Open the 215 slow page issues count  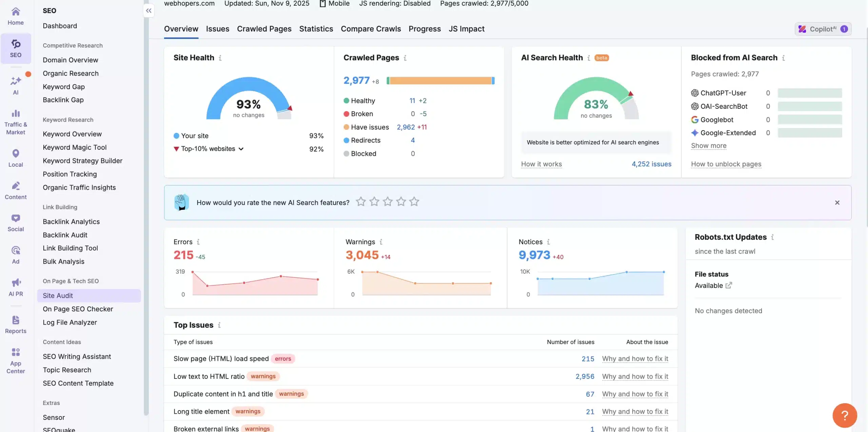point(588,359)
